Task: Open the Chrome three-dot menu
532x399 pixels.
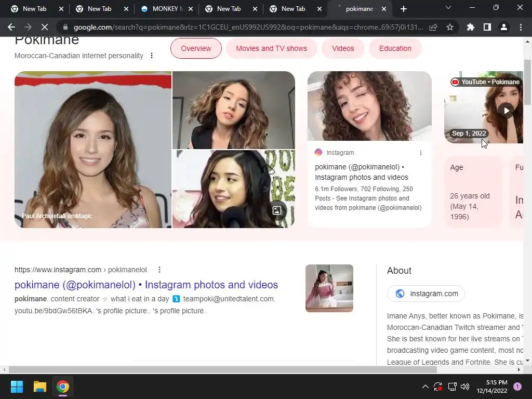Action: tap(521, 27)
